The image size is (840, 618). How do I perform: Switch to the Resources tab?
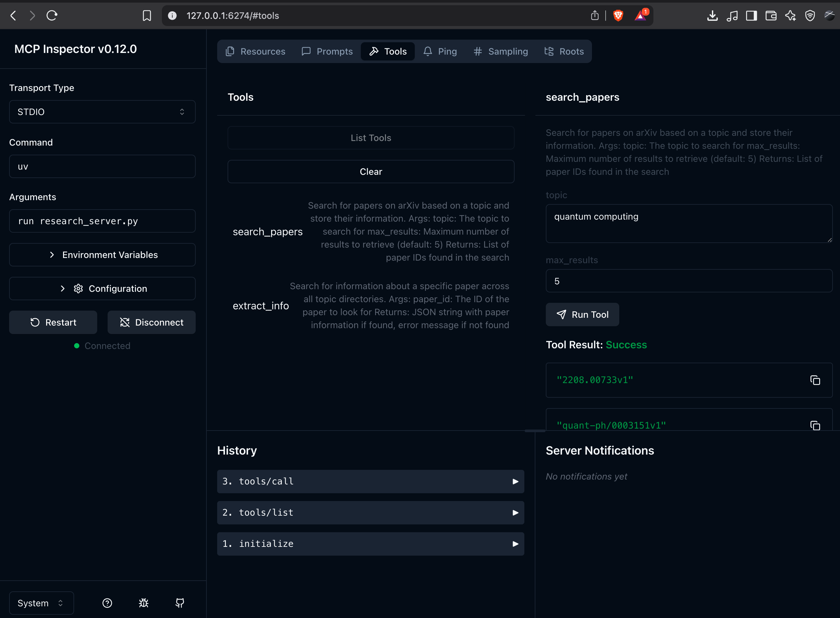(256, 51)
